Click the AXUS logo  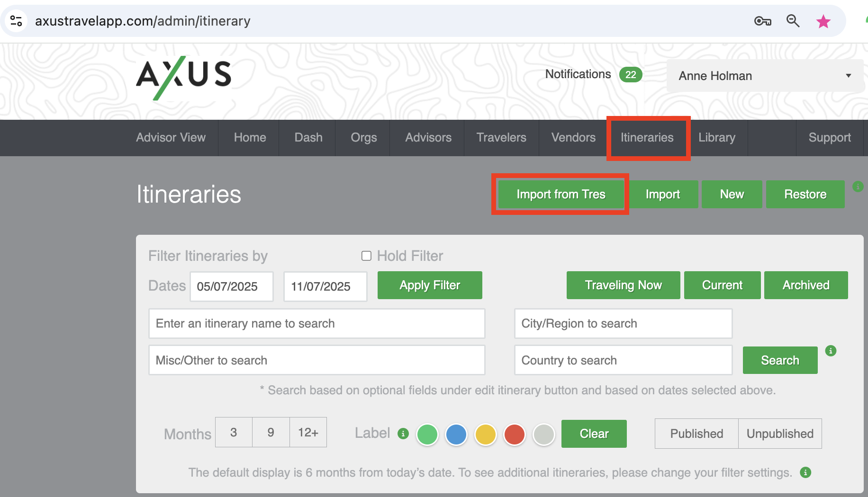[183, 78]
